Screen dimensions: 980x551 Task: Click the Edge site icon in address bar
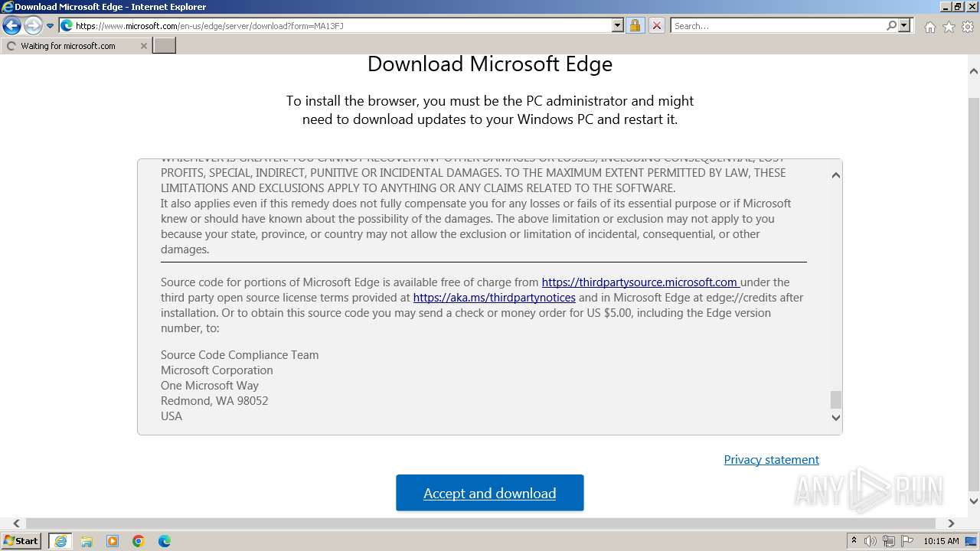pos(67,26)
